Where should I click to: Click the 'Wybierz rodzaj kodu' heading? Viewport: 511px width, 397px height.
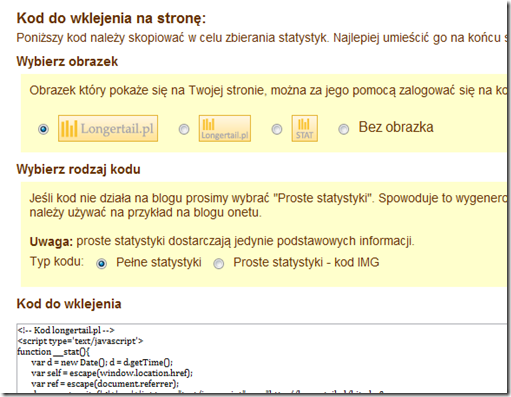tap(78, 169)
